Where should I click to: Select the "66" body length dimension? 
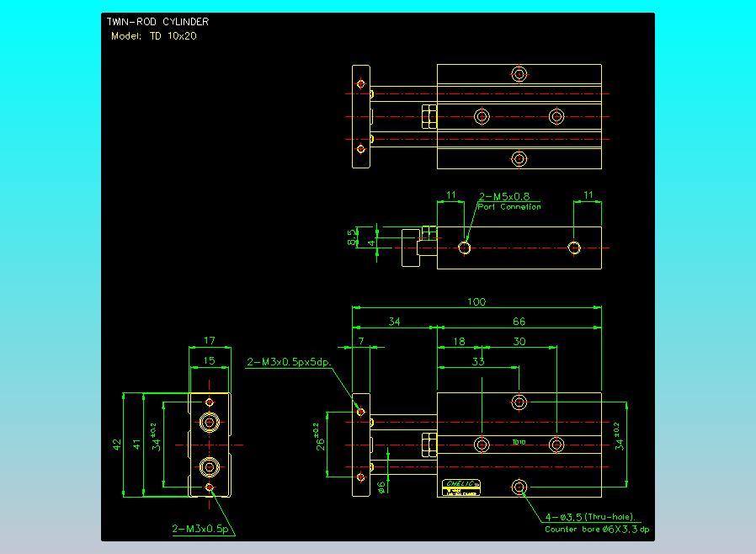point(519,322)
